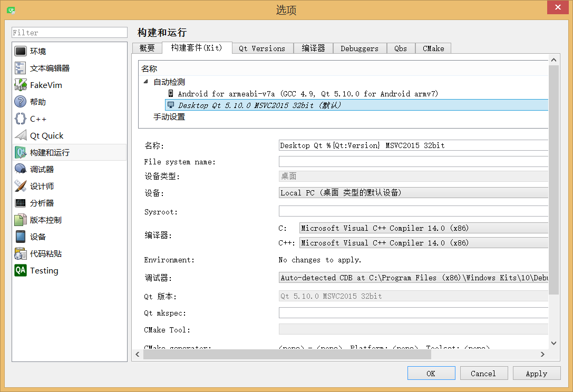Click the Desktop kit monitor icon
This screenshot has height=392, width=573.
[171, 105]
